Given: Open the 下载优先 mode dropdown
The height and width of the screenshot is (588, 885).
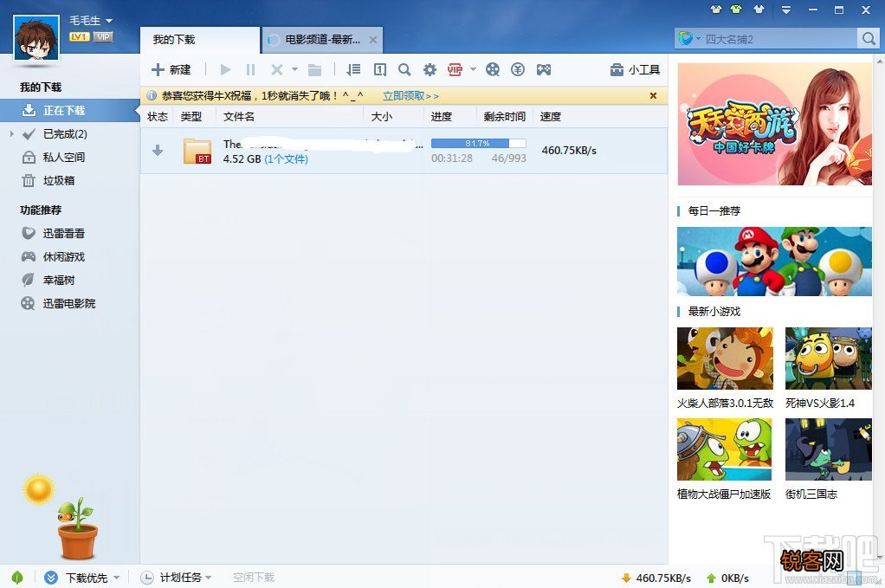Looking at the screenshot, I should [x=82, y=578].
